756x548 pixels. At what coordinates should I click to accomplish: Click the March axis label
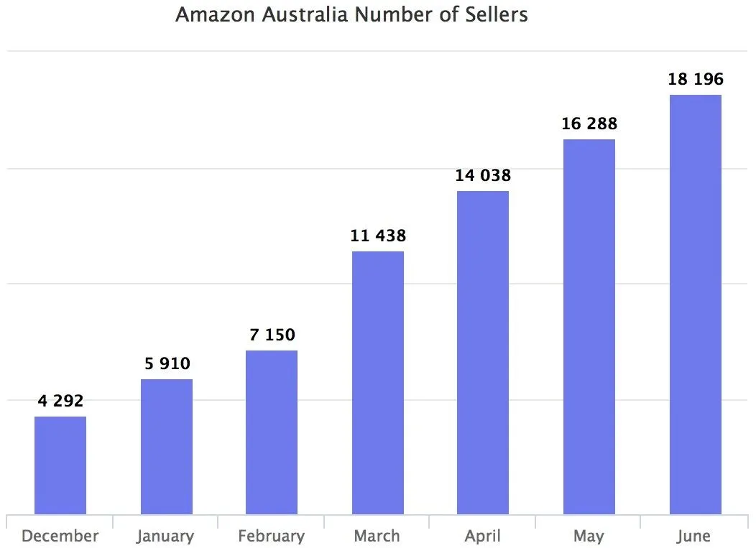click(377, 536)
